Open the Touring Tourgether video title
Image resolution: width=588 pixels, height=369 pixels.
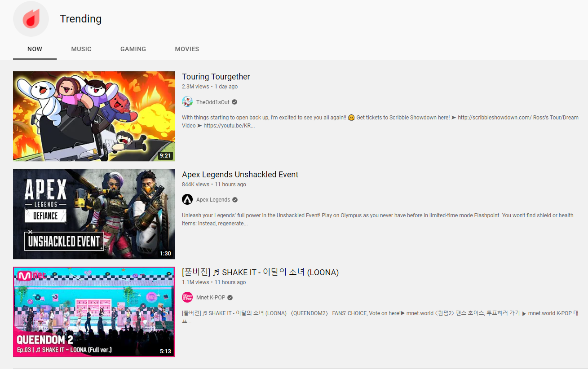point(216,77)
